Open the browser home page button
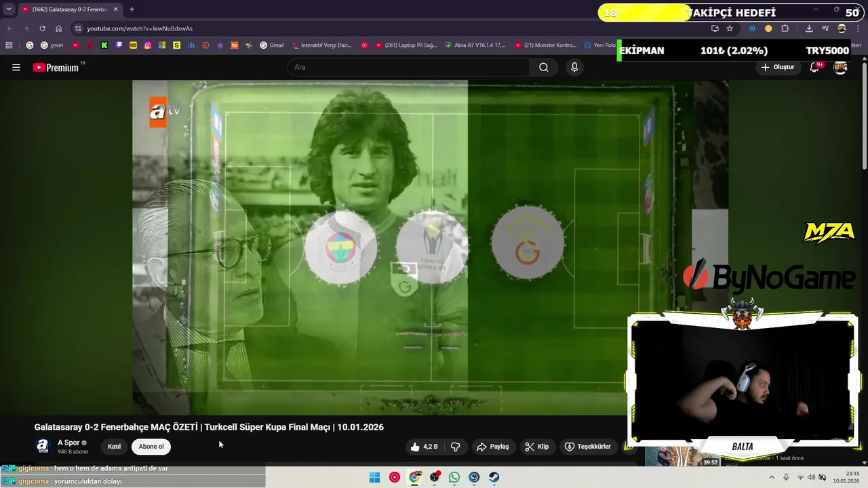The height and width of the screenshot is (488, 868). pos(59,28)
